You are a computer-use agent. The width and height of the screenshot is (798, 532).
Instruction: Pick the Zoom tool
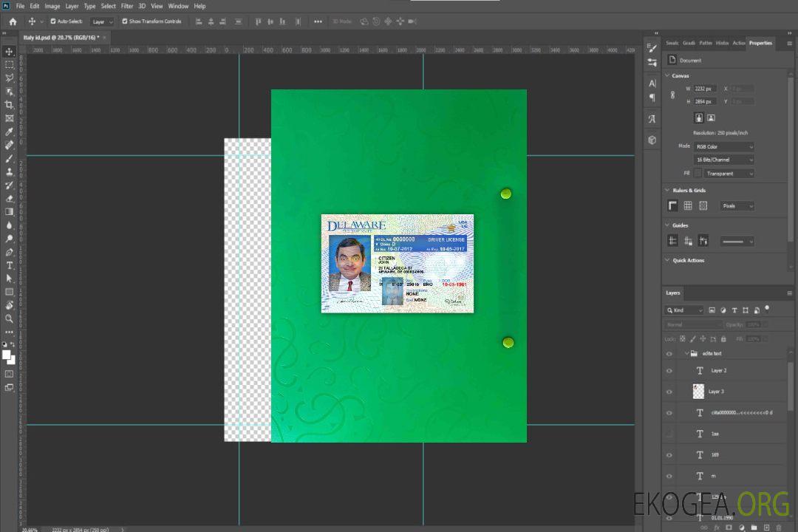click(10, 318)
